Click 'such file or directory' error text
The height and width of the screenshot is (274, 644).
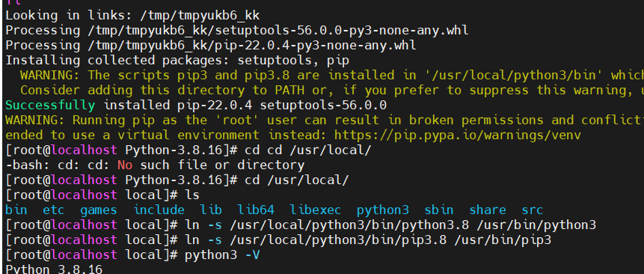pos(222,165)
